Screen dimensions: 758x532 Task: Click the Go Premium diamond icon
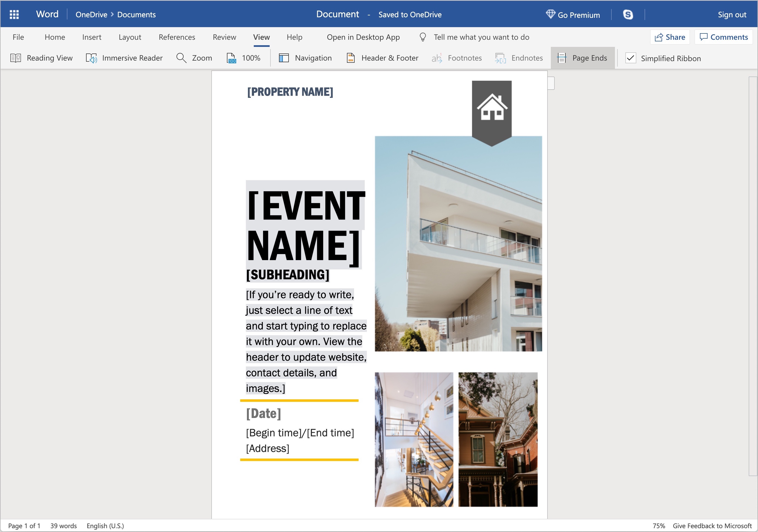550,14
